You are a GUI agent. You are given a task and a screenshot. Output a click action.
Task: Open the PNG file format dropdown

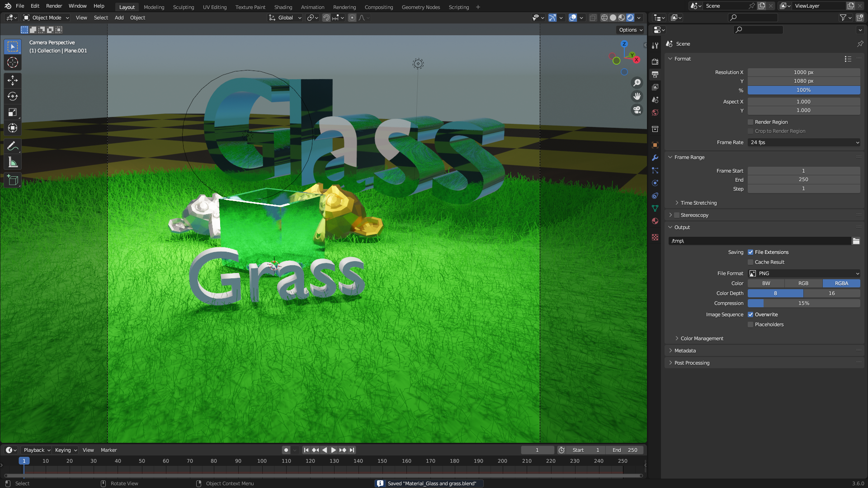tap(803, 273)
